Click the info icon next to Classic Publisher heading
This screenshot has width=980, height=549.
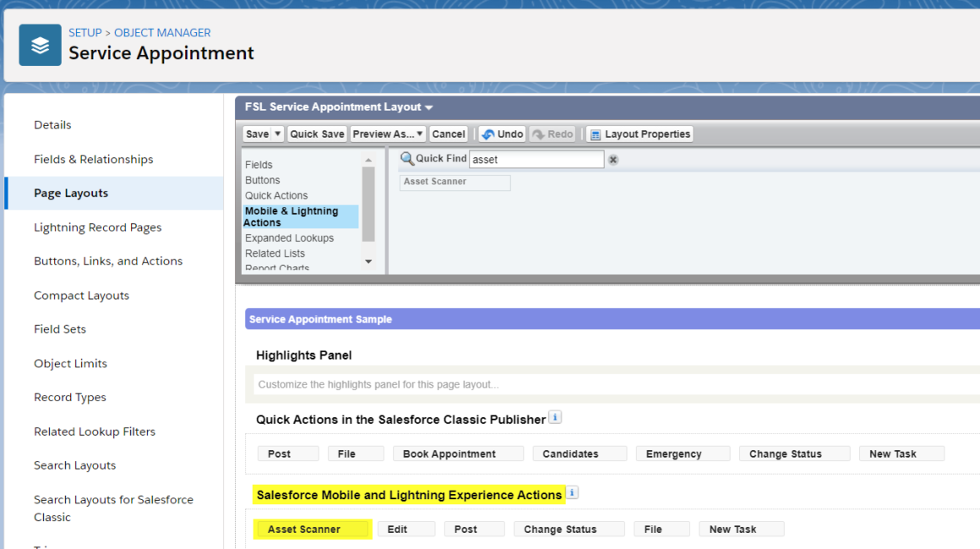tap(555, 416)
